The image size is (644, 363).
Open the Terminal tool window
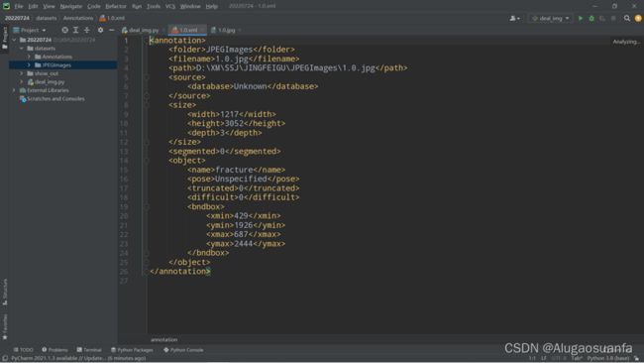(89, 350)
